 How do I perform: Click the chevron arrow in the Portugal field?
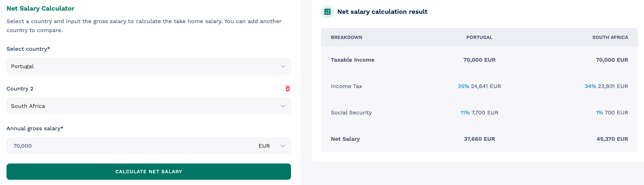coord(283,66)
